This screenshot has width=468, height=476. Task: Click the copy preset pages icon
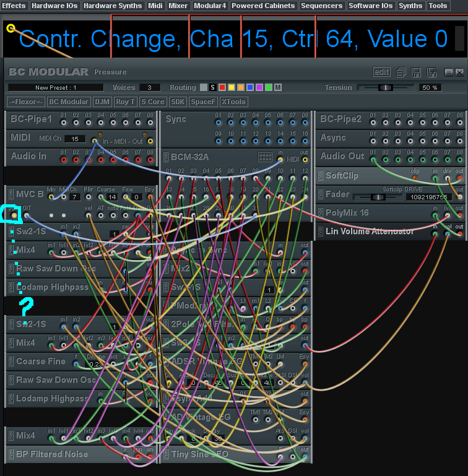pos(401,72)
